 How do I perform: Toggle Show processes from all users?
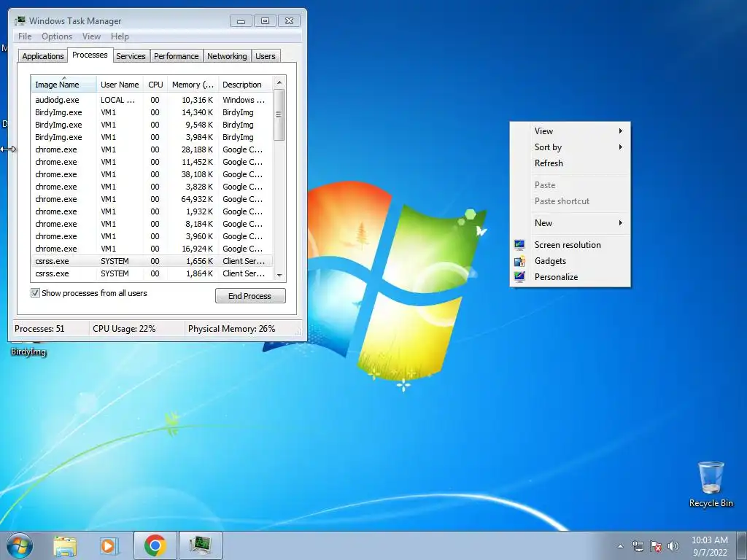click(x=35, y=293)
